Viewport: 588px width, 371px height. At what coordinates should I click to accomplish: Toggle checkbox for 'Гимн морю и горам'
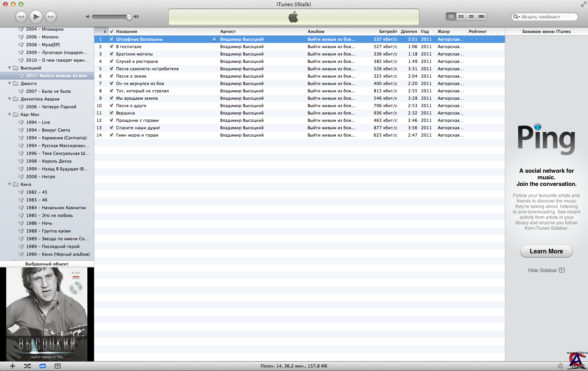pyautogui.click(x=111, y=135)
